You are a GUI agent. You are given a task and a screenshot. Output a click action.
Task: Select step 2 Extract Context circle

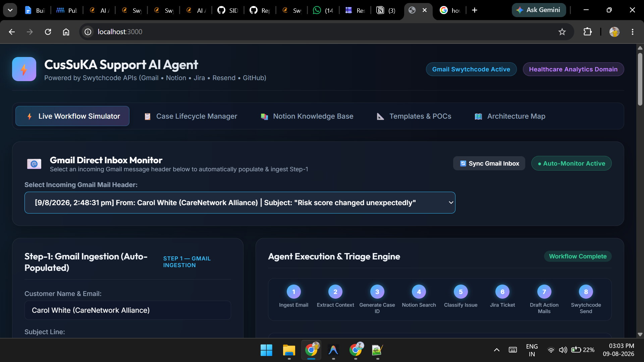point(335,292)
